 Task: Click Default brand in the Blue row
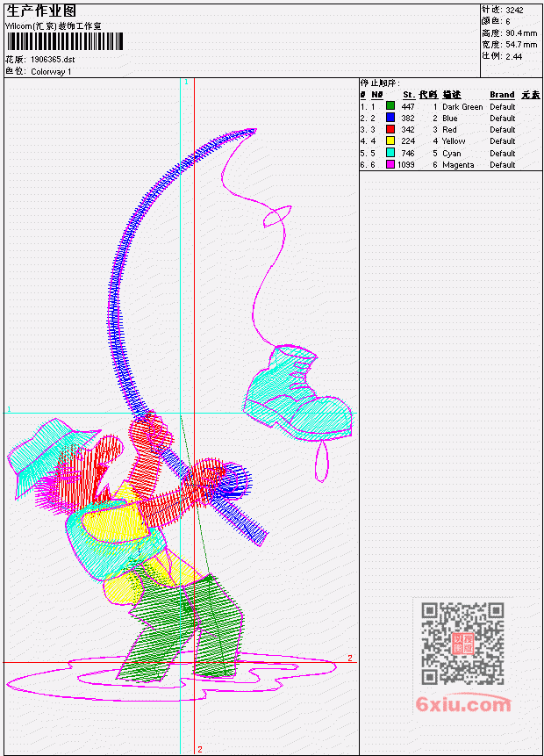pyautogui.click(x=503, y=119)
